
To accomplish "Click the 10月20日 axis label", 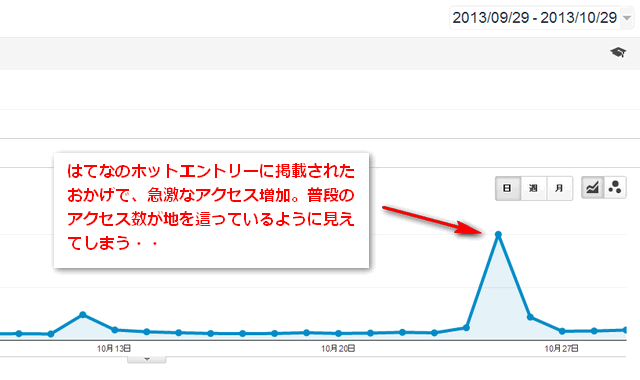I will pos(338,349).
